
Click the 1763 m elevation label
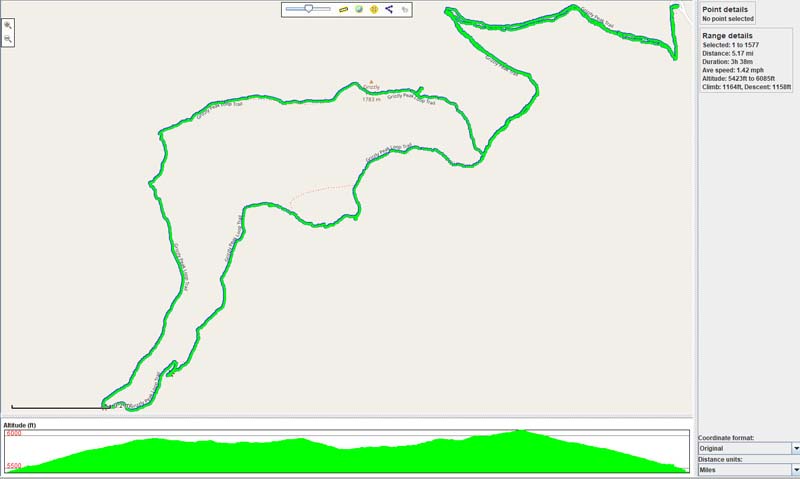pos(371,99)
